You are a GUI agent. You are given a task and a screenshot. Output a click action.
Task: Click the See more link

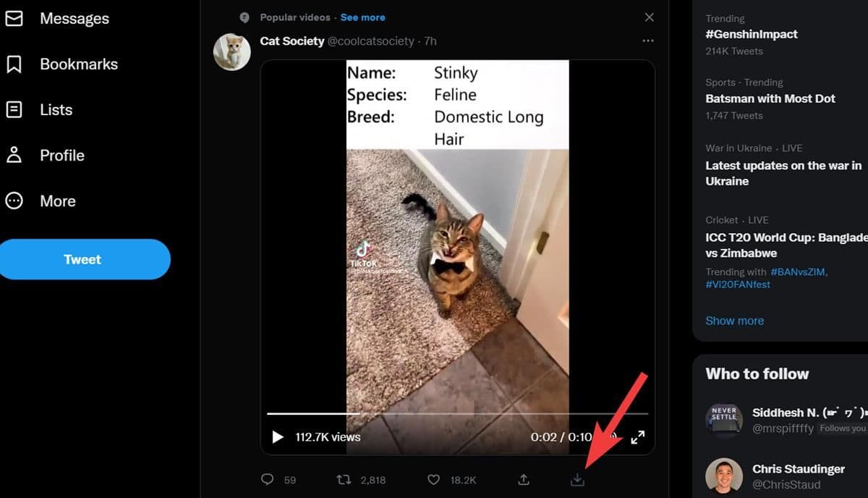(362, 17)
